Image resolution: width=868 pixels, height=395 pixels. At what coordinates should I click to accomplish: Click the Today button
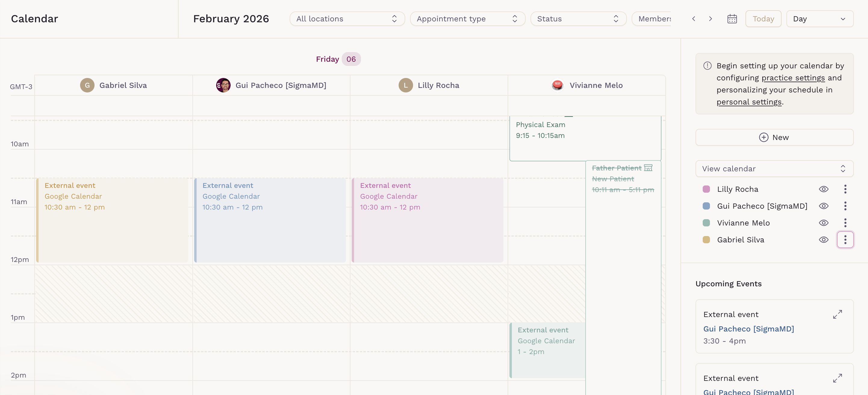click(x=763, y=19)
